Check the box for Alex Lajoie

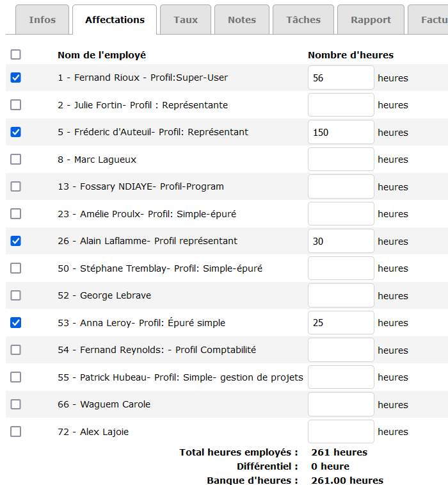pos(16,432)
